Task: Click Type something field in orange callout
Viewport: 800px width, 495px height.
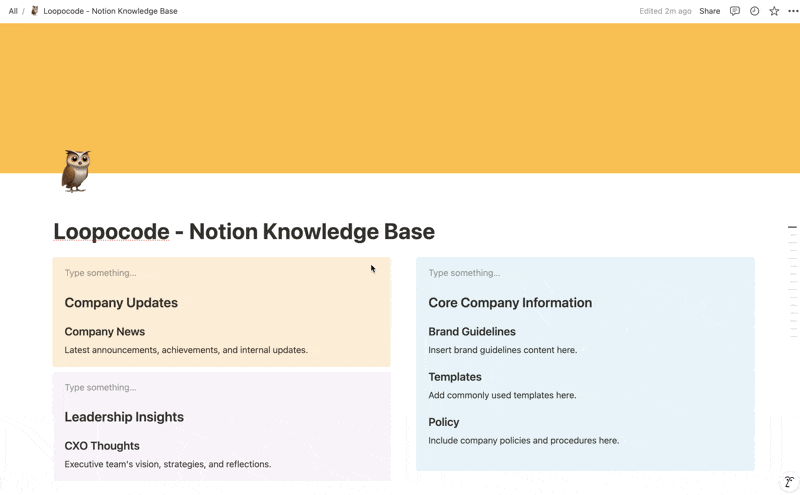Action: [101, 273]
